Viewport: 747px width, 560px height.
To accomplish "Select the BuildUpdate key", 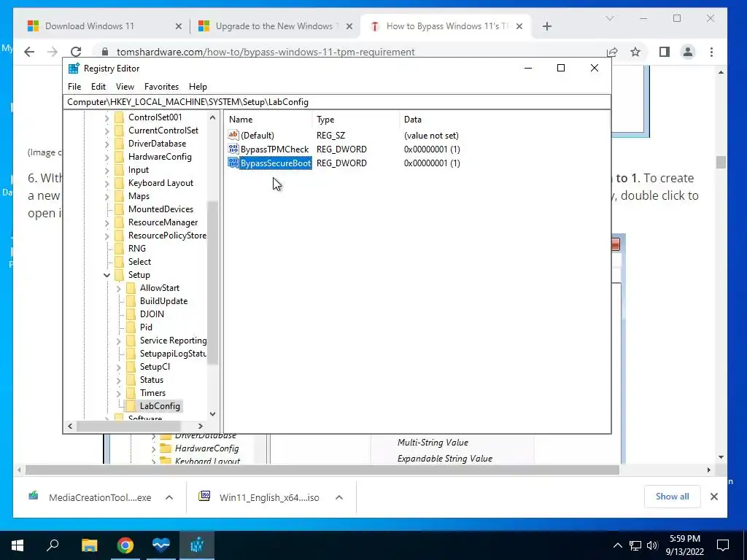I will (x=163, y=301).
